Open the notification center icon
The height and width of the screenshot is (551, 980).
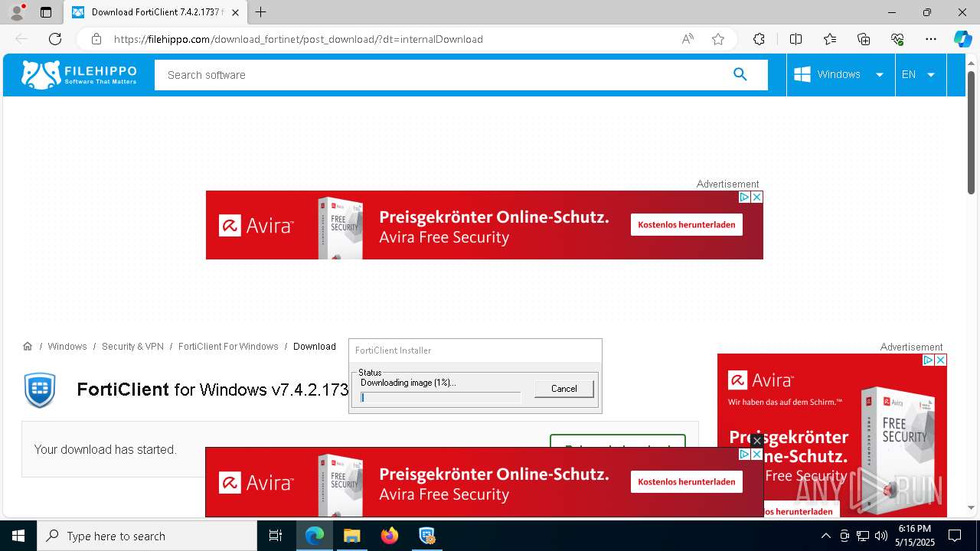[x=955, y=536]
